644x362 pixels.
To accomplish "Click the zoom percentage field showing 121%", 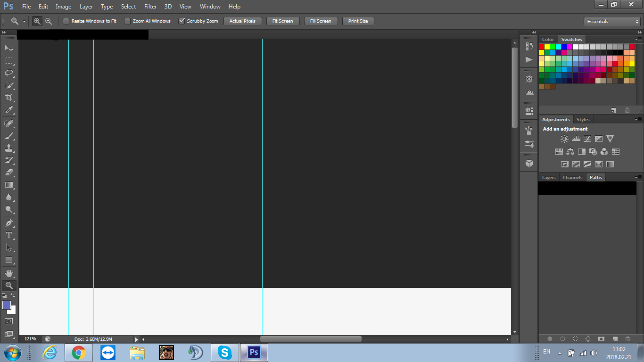I will pos(31,339).
